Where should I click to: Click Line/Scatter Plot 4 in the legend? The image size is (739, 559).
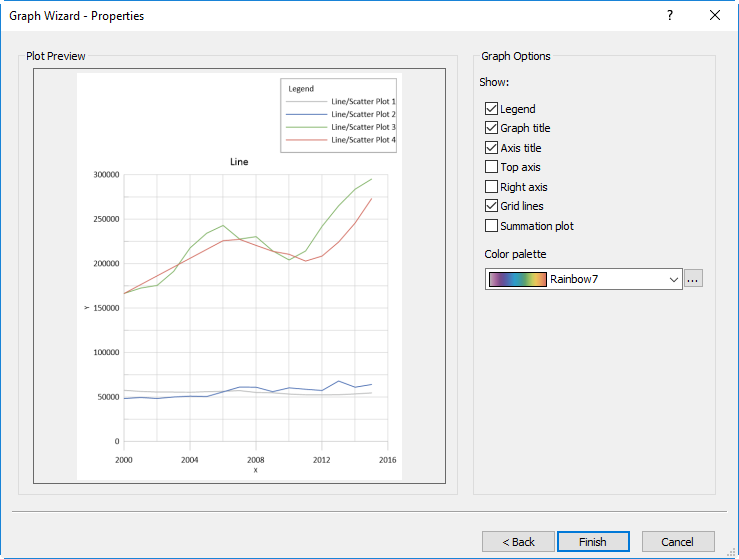point(363,140)
